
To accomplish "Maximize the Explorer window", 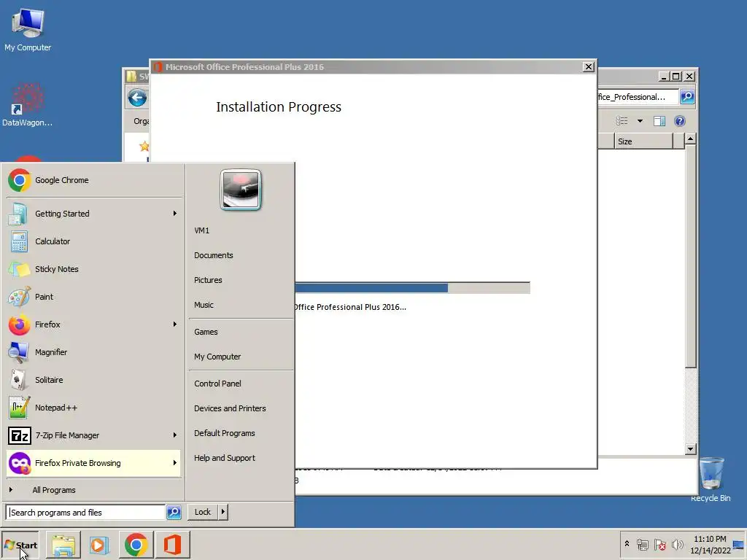I will click(x=676, y=76).
